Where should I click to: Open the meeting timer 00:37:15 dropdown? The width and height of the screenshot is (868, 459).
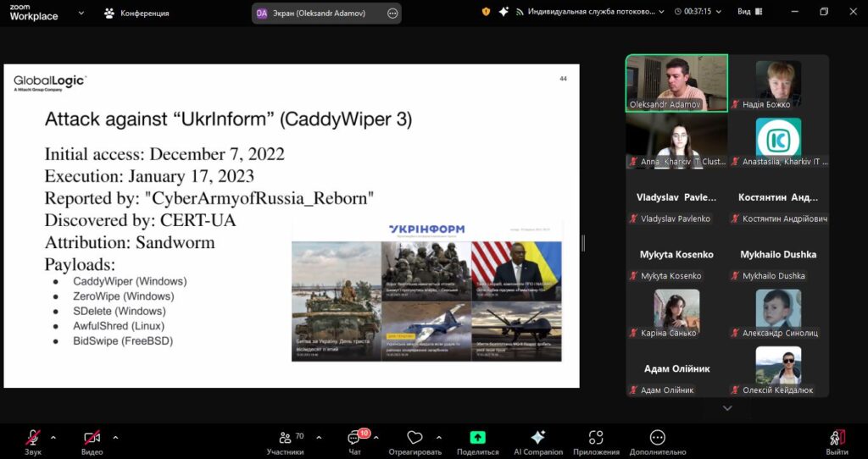tap(698, 11)
